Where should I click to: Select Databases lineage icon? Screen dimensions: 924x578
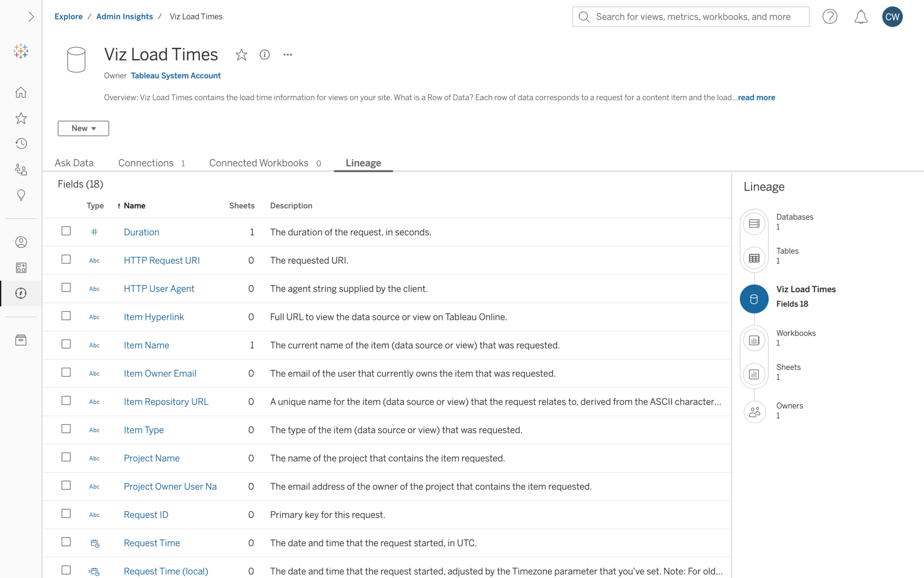tap(754, 223)
